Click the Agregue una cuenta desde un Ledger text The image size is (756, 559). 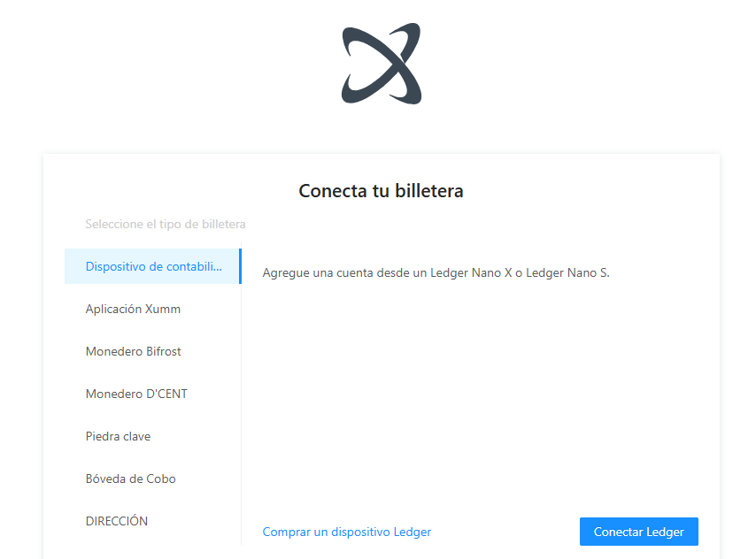click(436, 272)
